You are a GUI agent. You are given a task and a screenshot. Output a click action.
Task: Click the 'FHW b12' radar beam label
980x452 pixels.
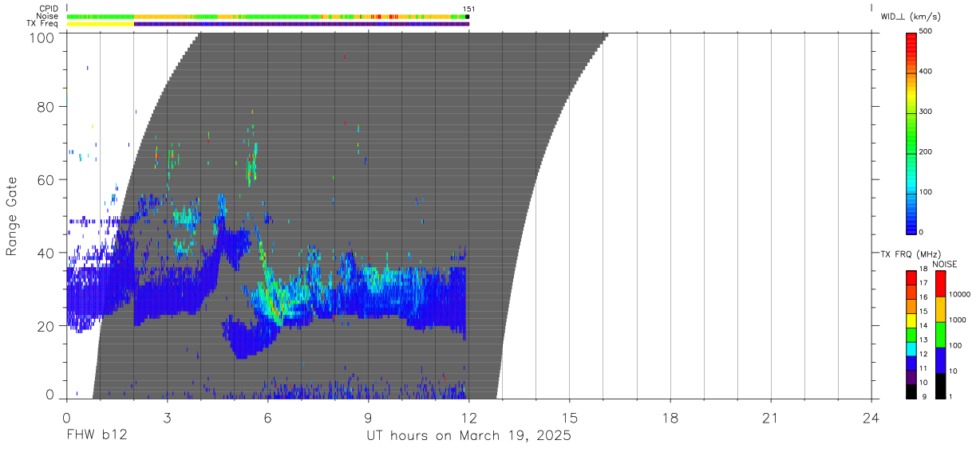click(x=96, y=435)
